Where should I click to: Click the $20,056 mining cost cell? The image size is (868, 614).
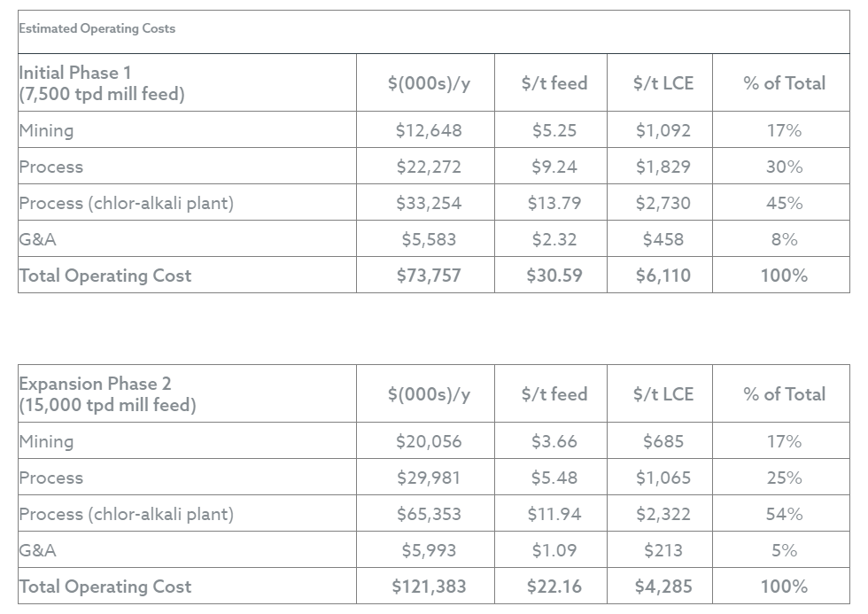tap(429, 441)
